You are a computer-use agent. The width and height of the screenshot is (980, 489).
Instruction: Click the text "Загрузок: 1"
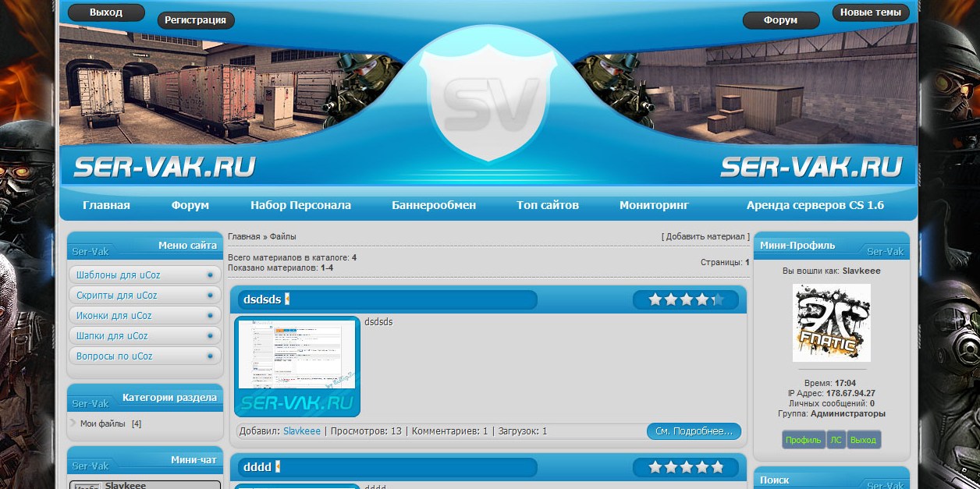[x=523, y=431]
